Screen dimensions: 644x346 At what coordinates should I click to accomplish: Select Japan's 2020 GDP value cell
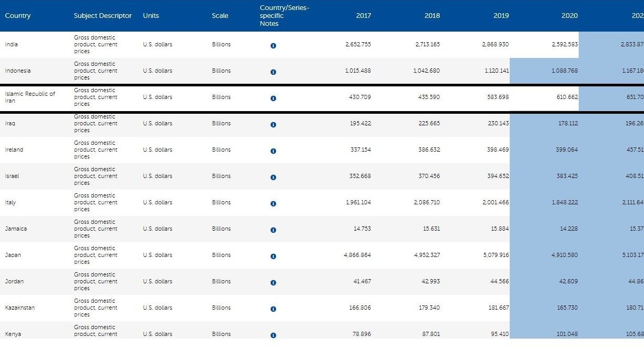pyautogui.click(x=564, y=255)
